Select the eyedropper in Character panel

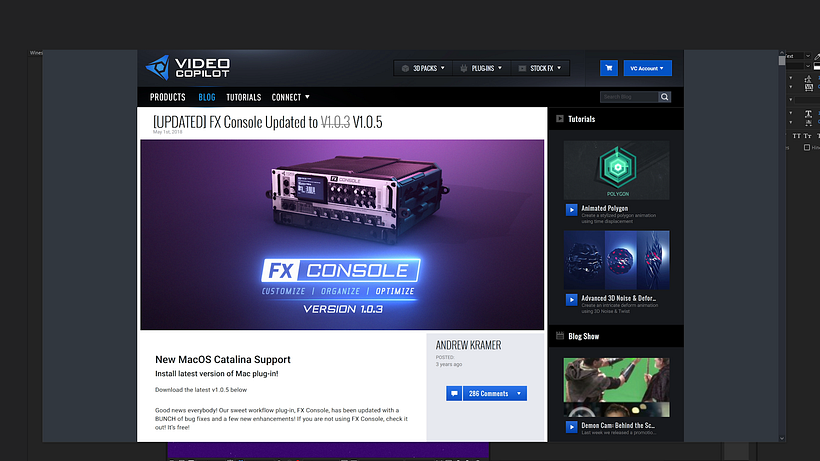pyautogui.click(x=817, y=56)
